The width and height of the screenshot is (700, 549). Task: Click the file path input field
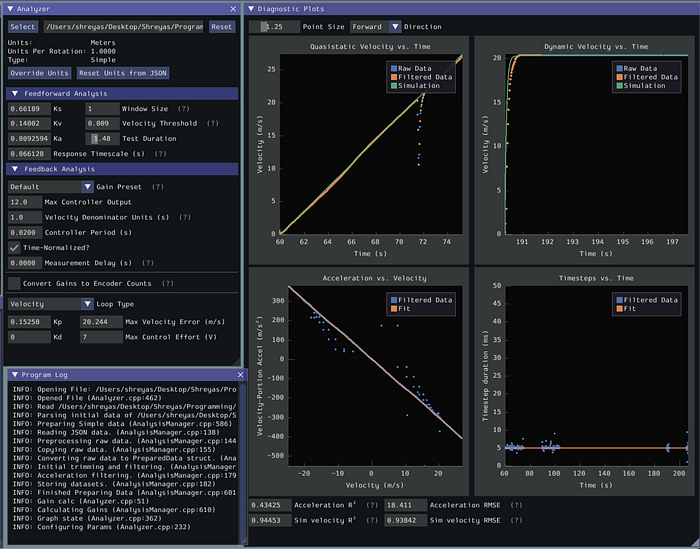(124, 27)
